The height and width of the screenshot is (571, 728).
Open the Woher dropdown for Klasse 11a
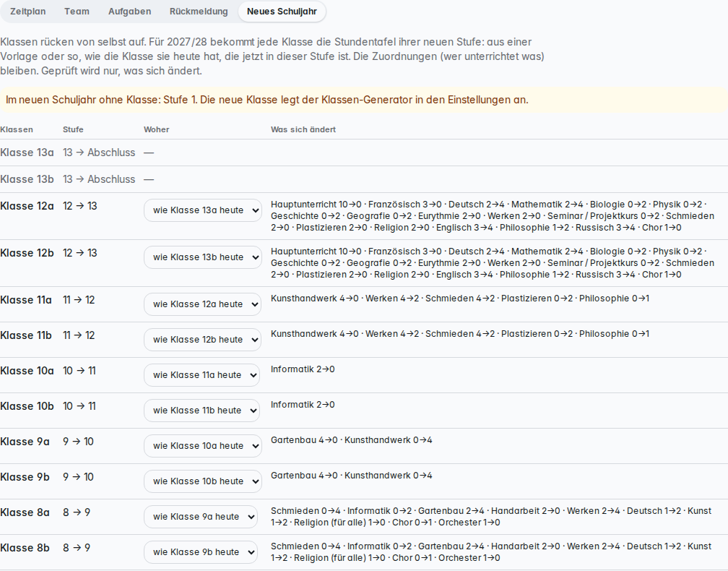point(202,304)
